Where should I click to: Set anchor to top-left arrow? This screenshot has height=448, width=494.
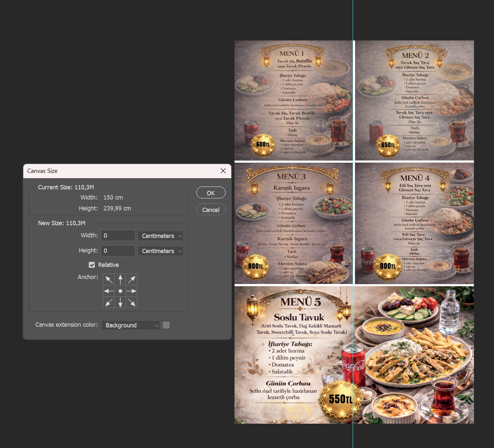point(109,280)
